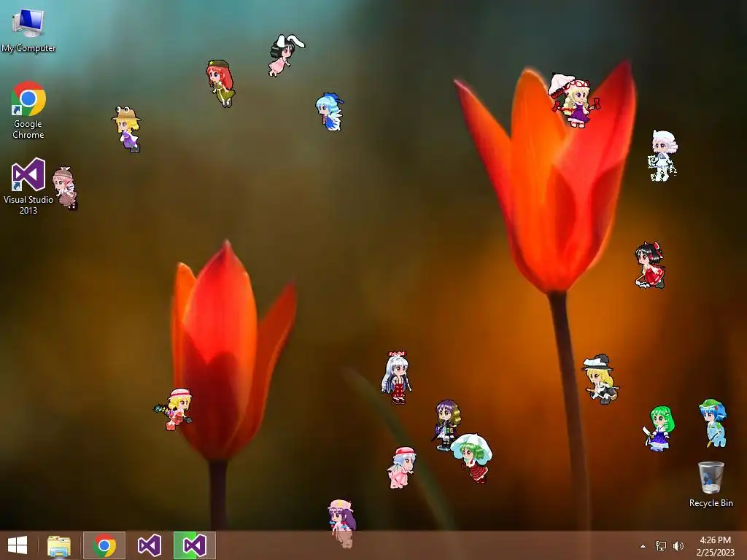The width and height of the screenshot is (747, 560).
Task: Click the white-haired mascot in white dress
Action: click(663, 156)
